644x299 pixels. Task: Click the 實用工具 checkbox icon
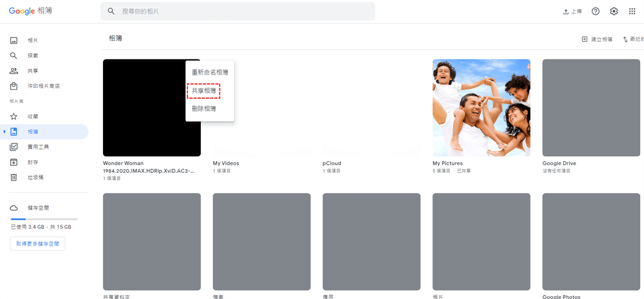point(14,147)
